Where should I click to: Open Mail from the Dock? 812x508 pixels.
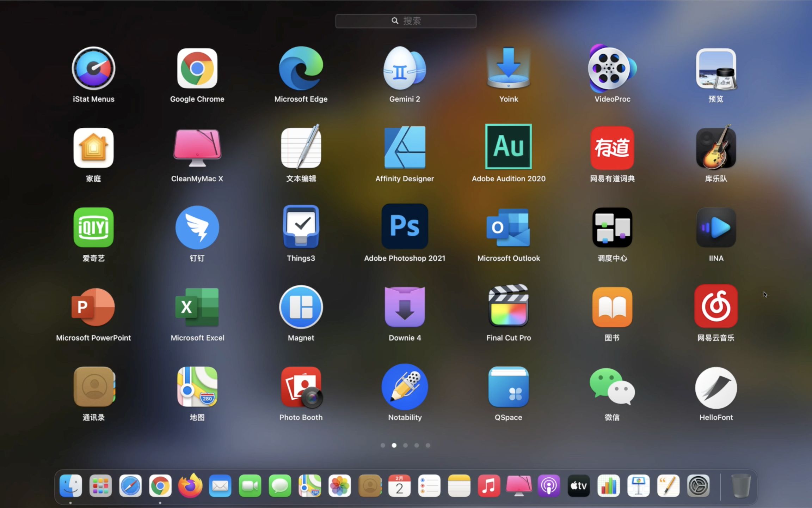coord(220,486)
